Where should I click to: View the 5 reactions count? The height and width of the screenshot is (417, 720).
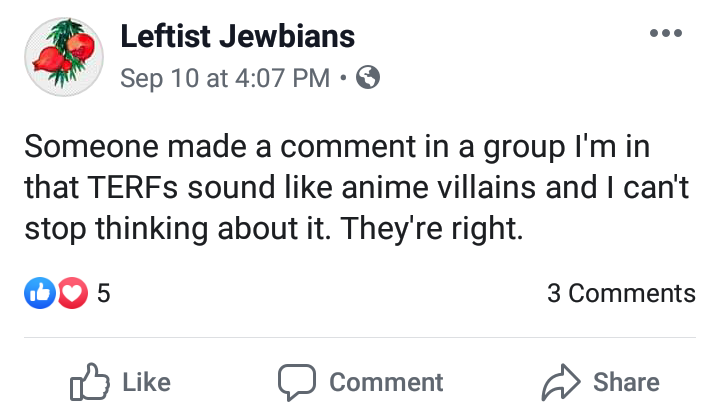103,293
